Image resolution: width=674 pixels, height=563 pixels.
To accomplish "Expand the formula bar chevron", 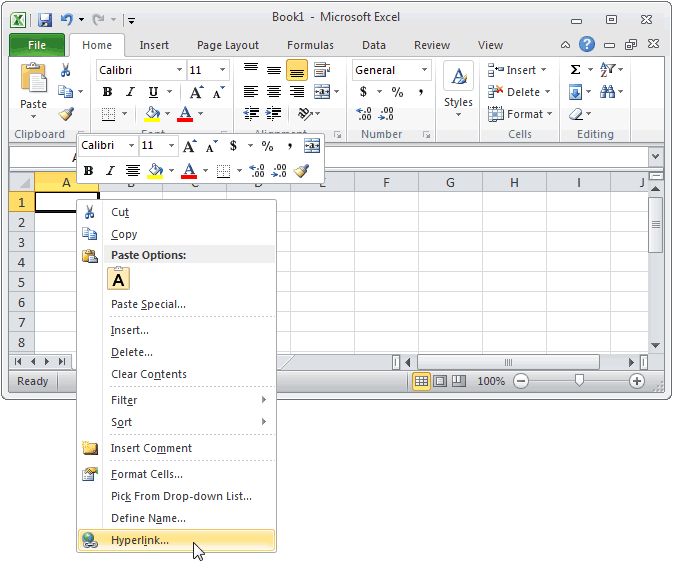I will click(x=655, y=156).
